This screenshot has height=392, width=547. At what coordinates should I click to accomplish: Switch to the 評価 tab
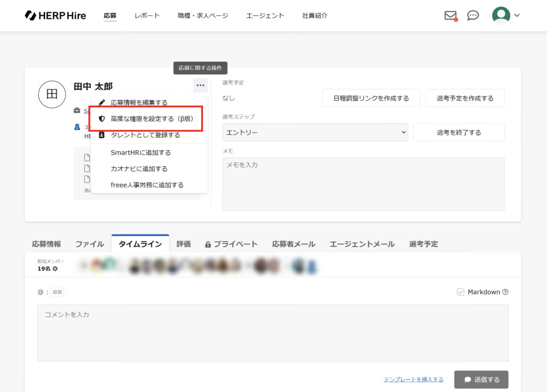coord(184,244)
